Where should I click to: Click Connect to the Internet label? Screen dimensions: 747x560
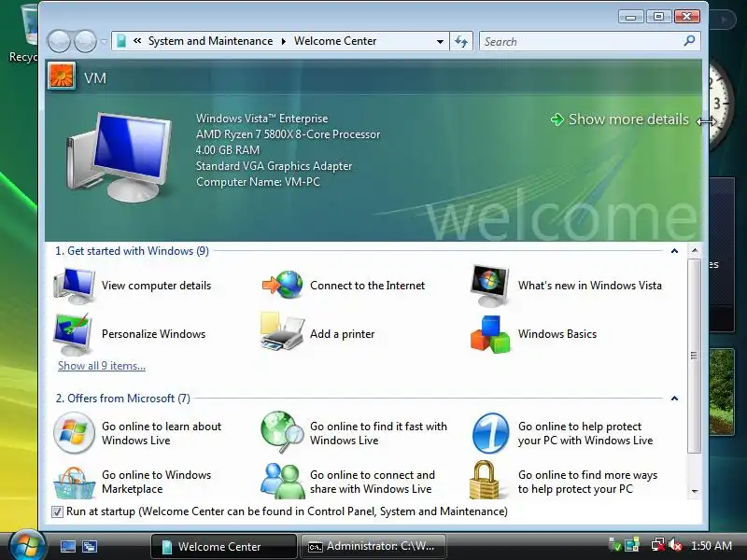tap(367, 286)
